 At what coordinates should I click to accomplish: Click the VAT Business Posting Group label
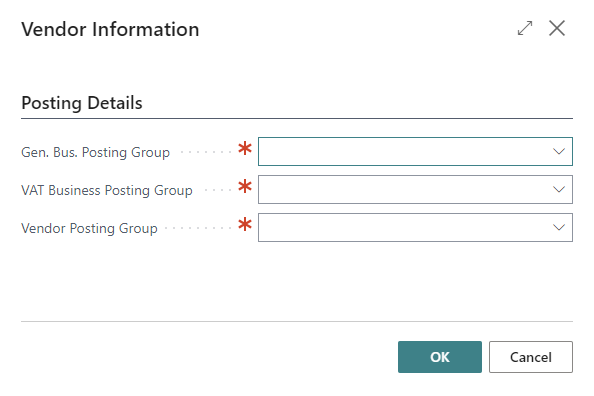click(x=107, y=190)
